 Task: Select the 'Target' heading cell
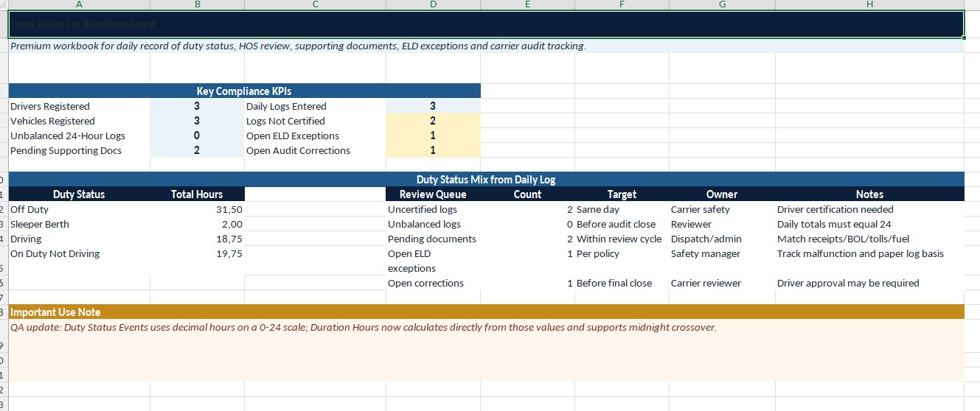click(x=622, y=194)
